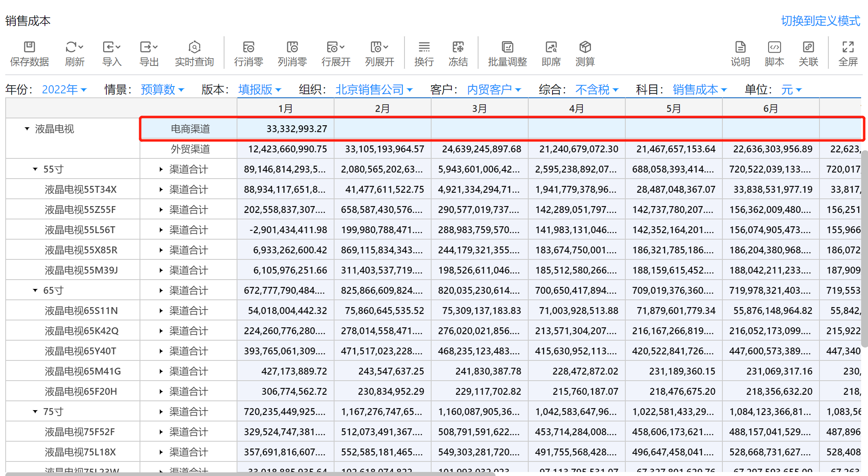The height and width of the screenshot is (476, 868).
Task: Click the 保存数据 save icon
Action: (x=29, y=47)
